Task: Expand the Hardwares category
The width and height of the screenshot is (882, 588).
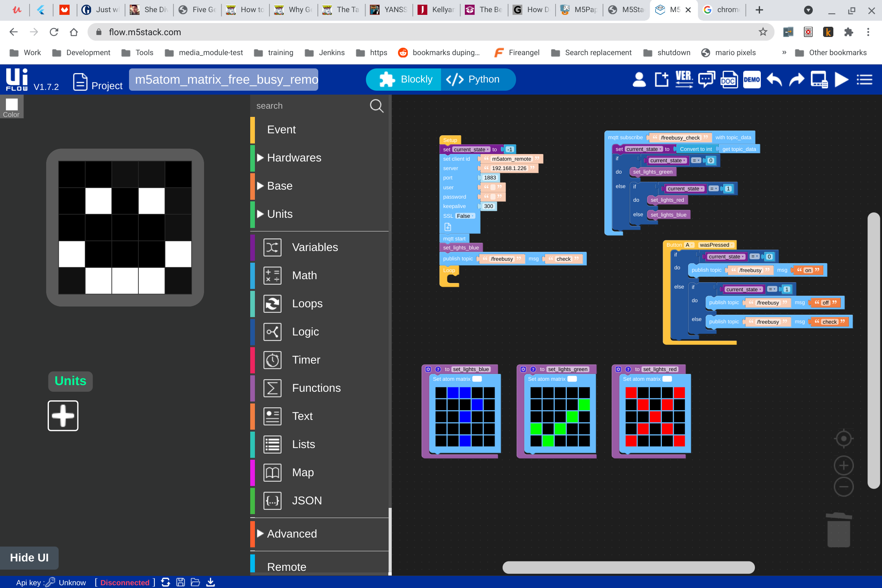Action: (294, 158)
